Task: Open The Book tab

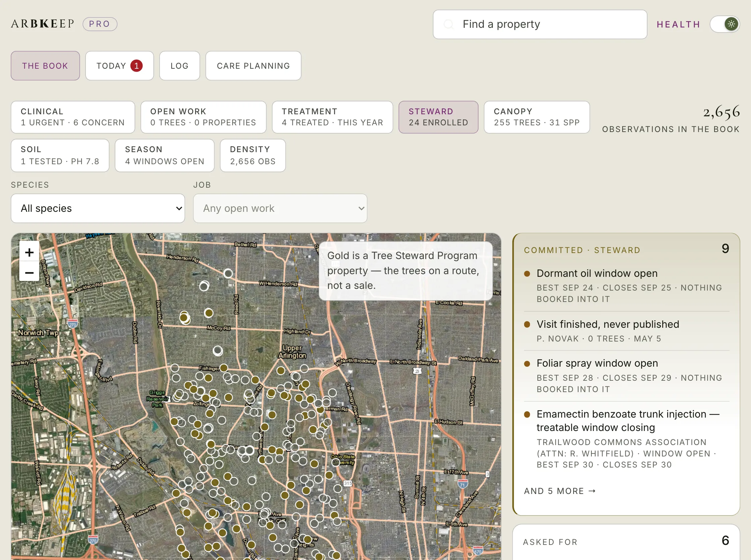Action: click(x=45, y=66)
